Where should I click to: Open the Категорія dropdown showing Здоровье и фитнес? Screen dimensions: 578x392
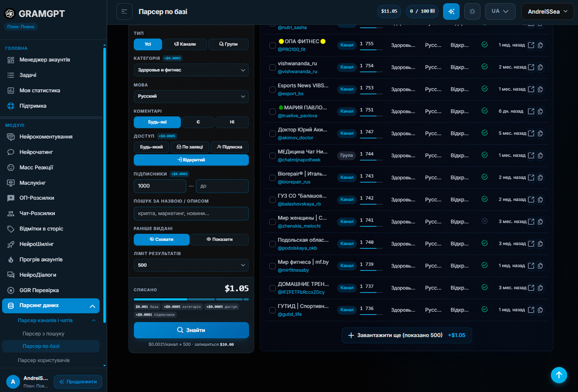(x=191, y=70)
